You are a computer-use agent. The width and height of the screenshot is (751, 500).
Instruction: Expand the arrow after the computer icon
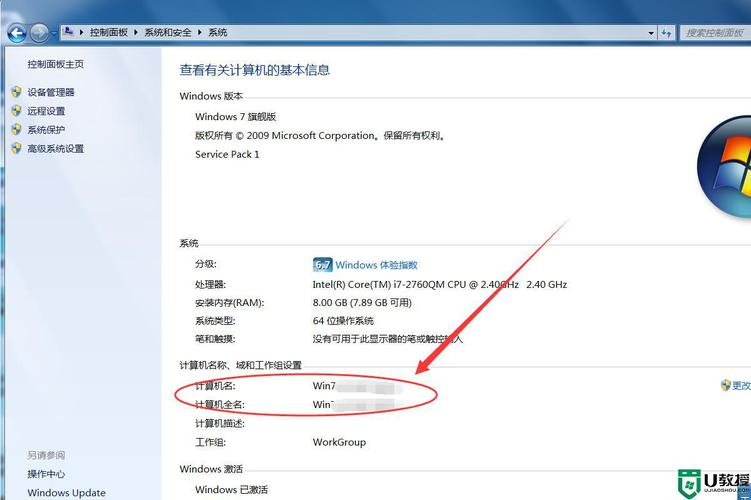[81, 33]
